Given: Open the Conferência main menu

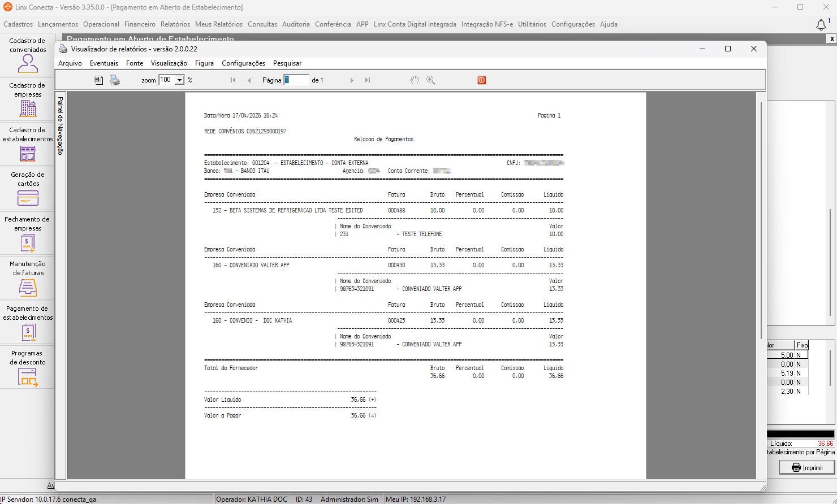Looking at the screenshot, I should pos(333,24).
